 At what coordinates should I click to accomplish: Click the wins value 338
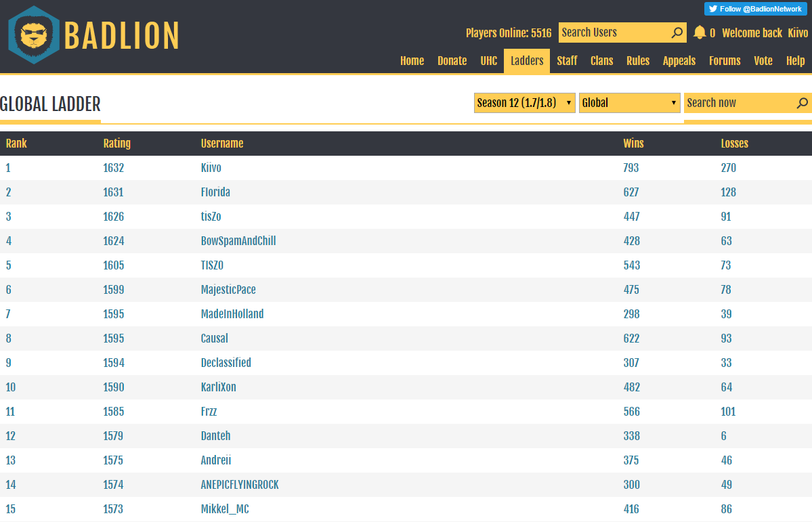(x=632, y=435)
